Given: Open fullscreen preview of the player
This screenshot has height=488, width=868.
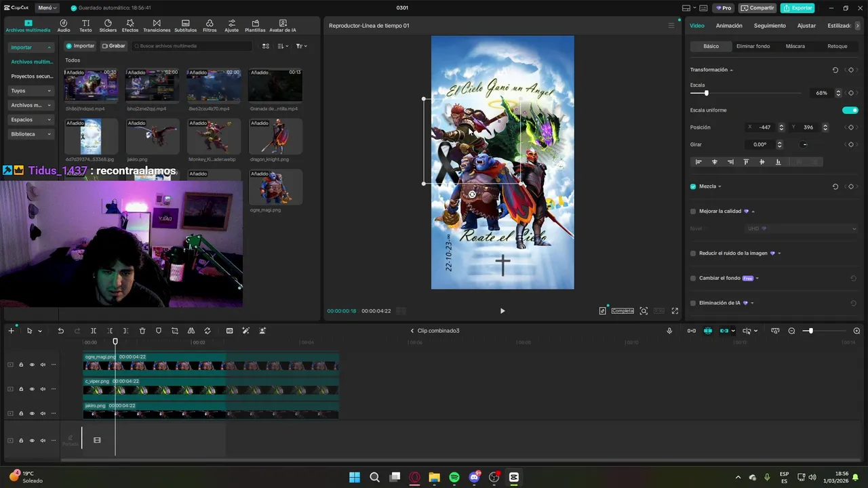Looking at the screenshot, I should pos(675,311).
